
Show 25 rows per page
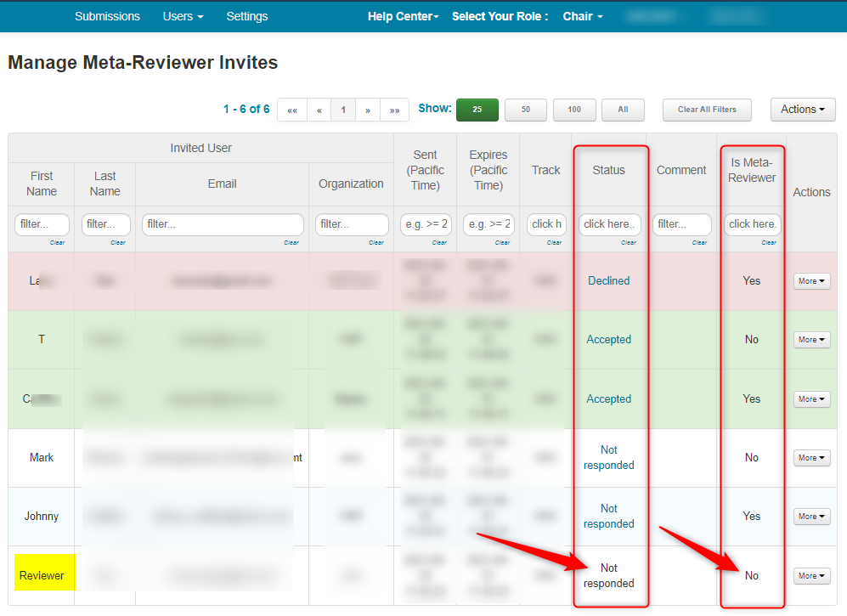click(477, 110)
